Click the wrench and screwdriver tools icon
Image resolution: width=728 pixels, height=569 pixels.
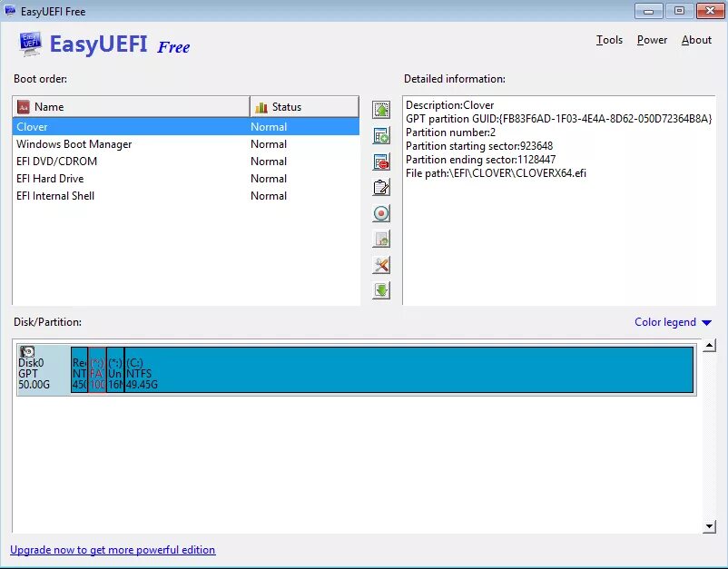[381, 265]
